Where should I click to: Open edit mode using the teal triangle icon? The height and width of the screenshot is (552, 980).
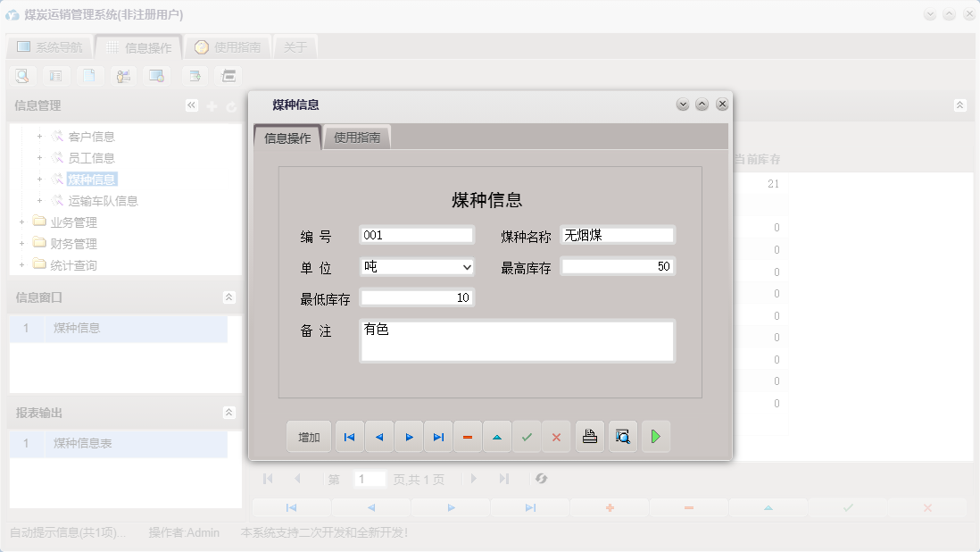[497, 437]
